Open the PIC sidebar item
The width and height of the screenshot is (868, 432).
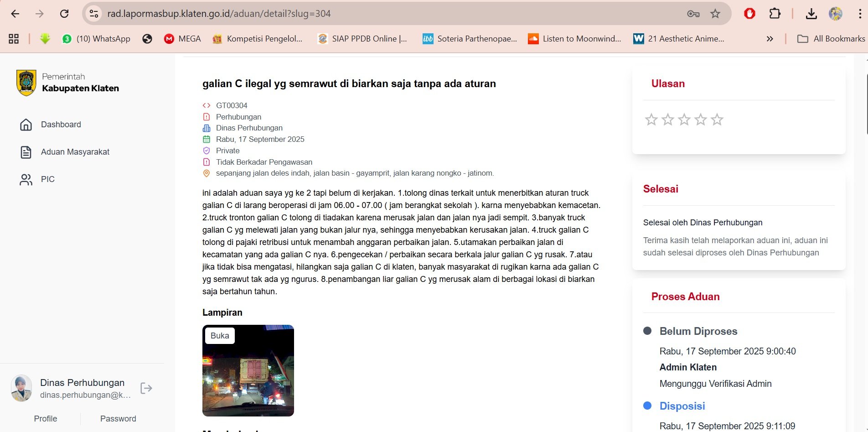(37, 179)
